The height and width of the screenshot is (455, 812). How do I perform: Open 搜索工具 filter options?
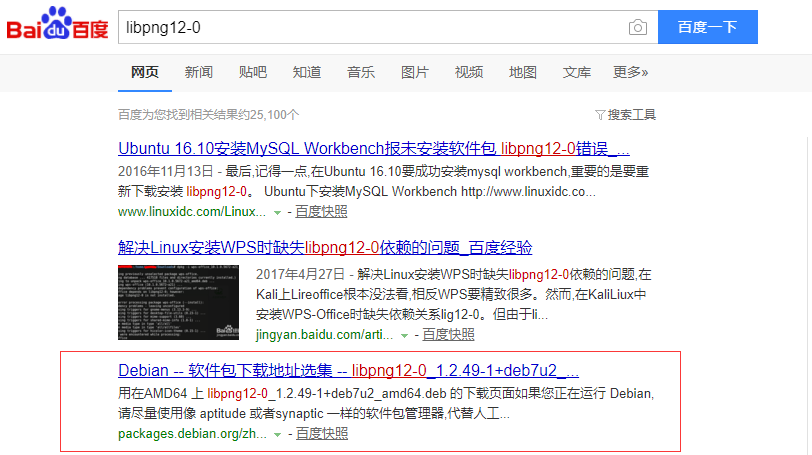[625, 115]
